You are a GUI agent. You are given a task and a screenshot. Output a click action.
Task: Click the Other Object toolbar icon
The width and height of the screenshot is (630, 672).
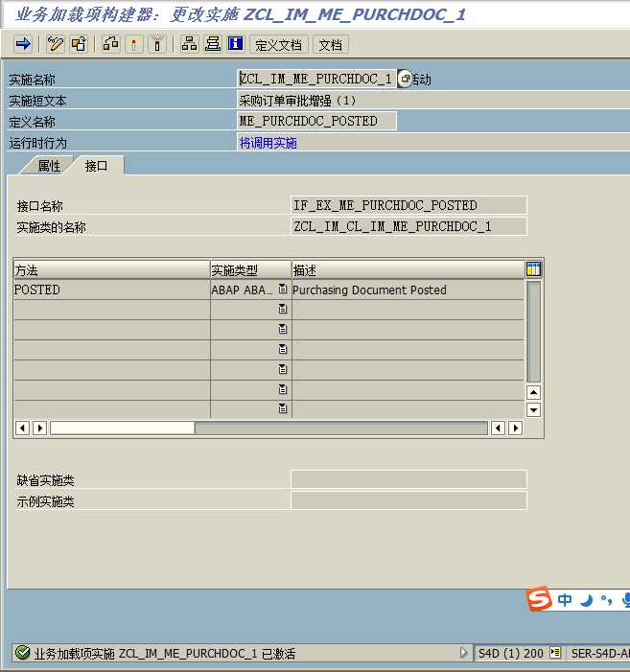tap(79, 44)
